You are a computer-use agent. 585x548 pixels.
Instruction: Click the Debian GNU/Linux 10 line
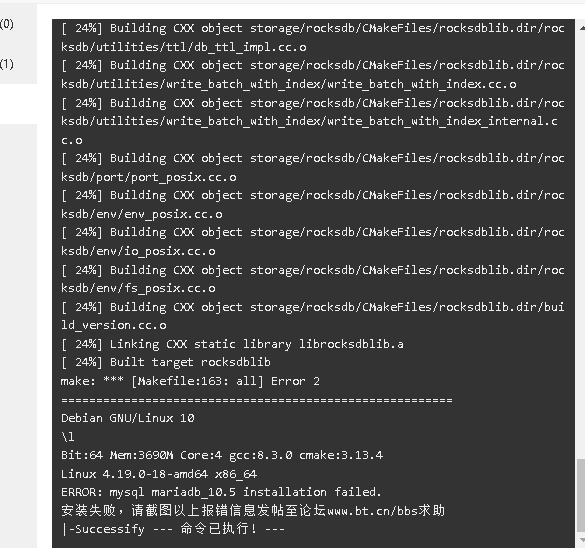[x=128, y=418]
